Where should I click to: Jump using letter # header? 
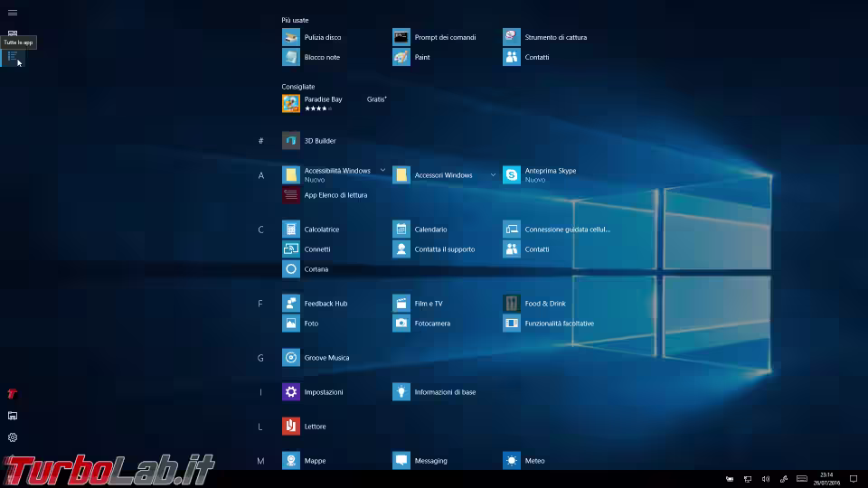click(x=260, y=141)
